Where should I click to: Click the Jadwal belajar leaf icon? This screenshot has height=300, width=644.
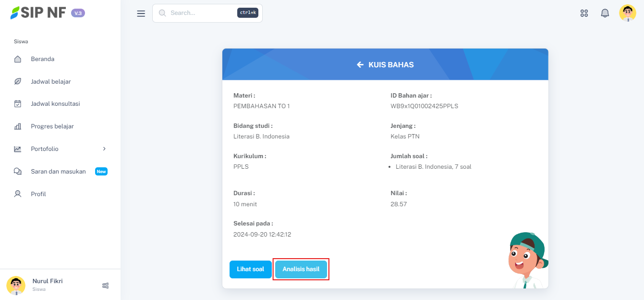pos(18,82)
